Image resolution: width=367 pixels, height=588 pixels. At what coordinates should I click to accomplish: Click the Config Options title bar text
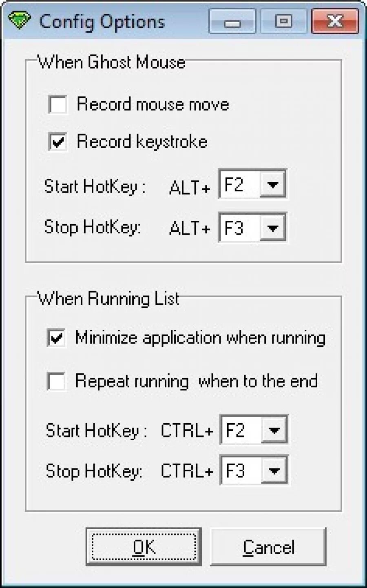point(102,22)
